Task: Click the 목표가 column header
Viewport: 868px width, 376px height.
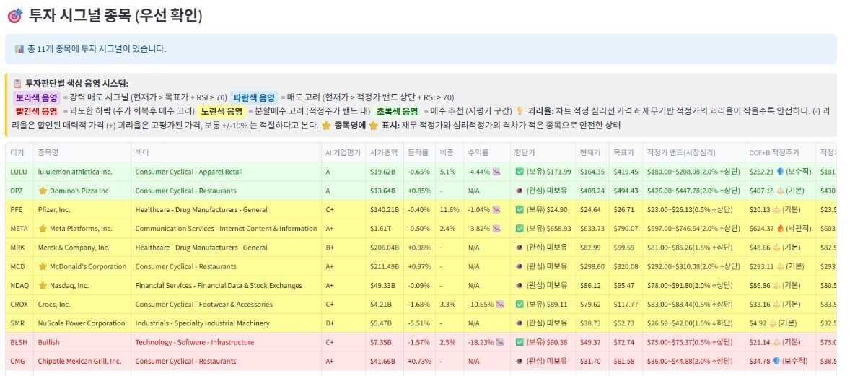Action: 624,153
